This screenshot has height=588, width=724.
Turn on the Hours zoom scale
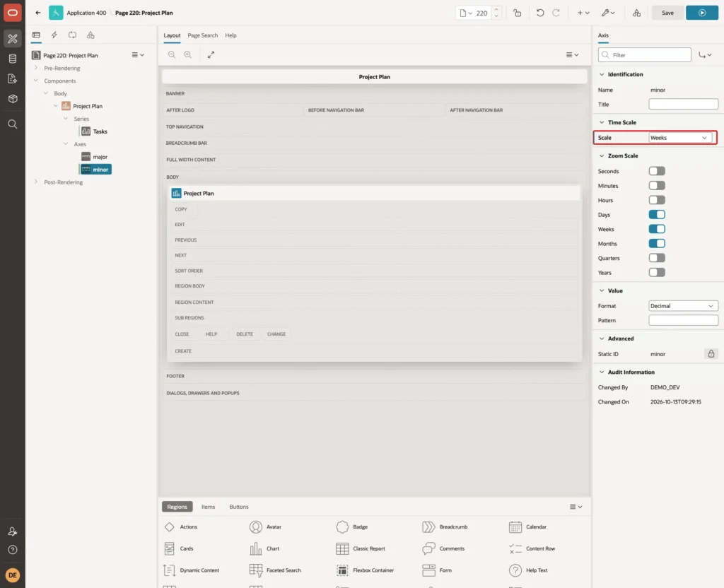click(657, 200)
